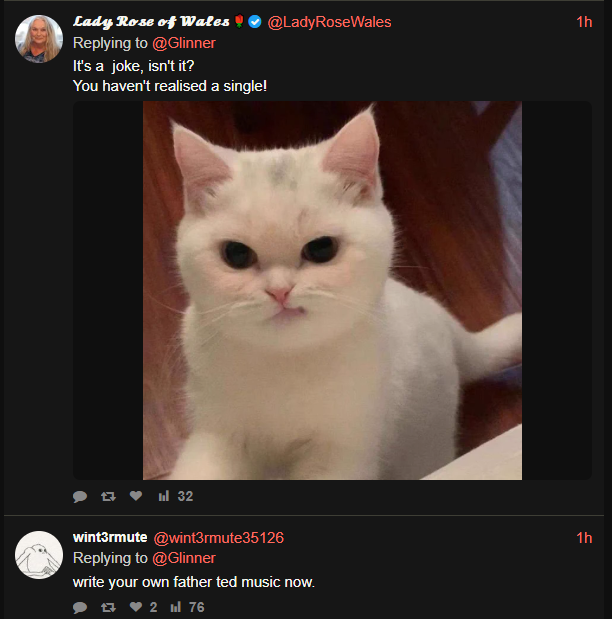Click @Glinner mention in wint3rmute reply
Screen dimensions: 612x619
click(x=183, y=558)
